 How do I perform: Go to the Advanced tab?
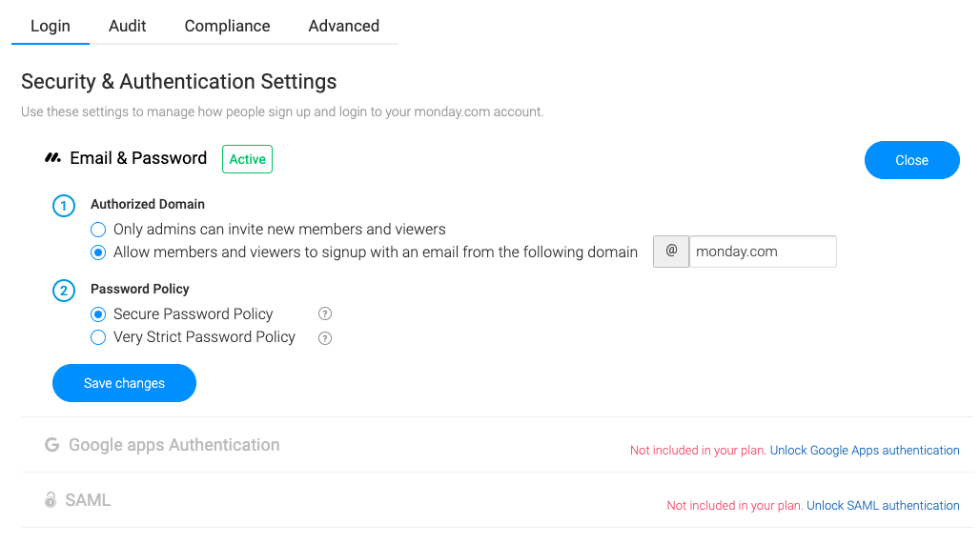pos(344,26)
